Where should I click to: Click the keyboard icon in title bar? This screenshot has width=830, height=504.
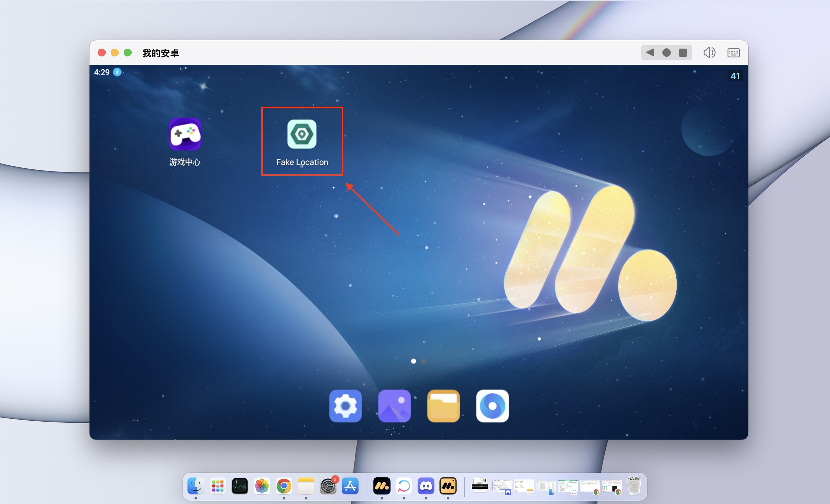[733, 53]
